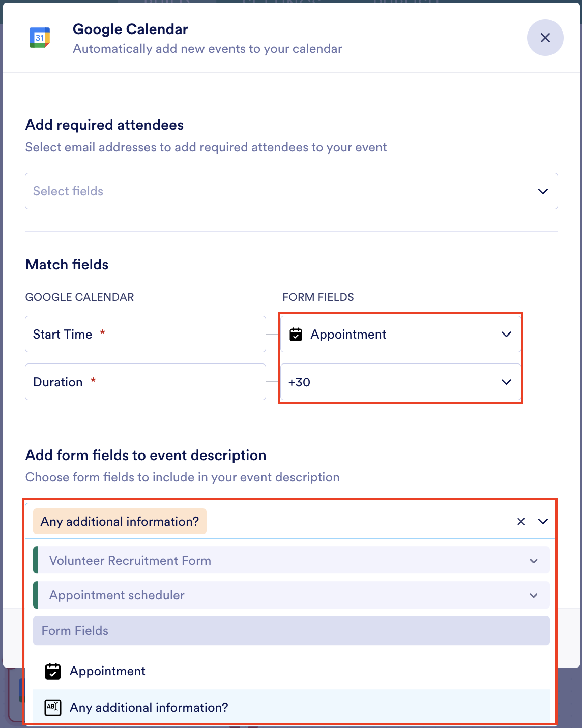
Task: Collapse the event description fields dropdown chevron
Action: tap(543, 522)
